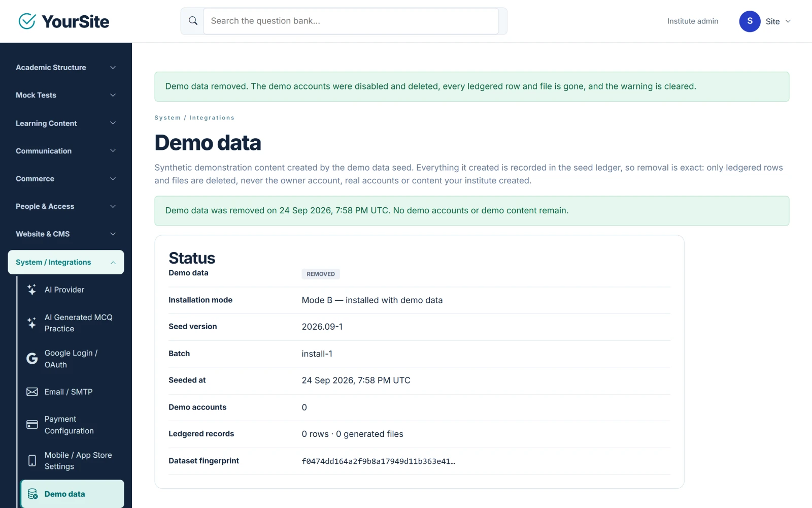This screenshot has height=508, width=812.
Task: Click the Demo data database icon
Action: (32, 494)
